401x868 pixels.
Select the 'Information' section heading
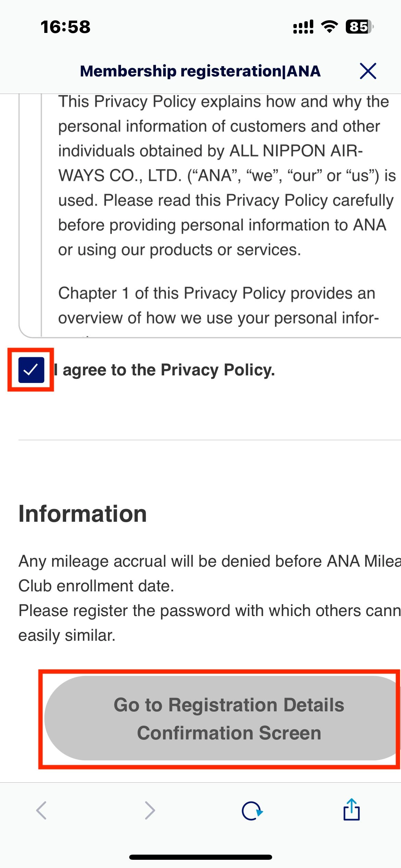click(x=83, y=514)
